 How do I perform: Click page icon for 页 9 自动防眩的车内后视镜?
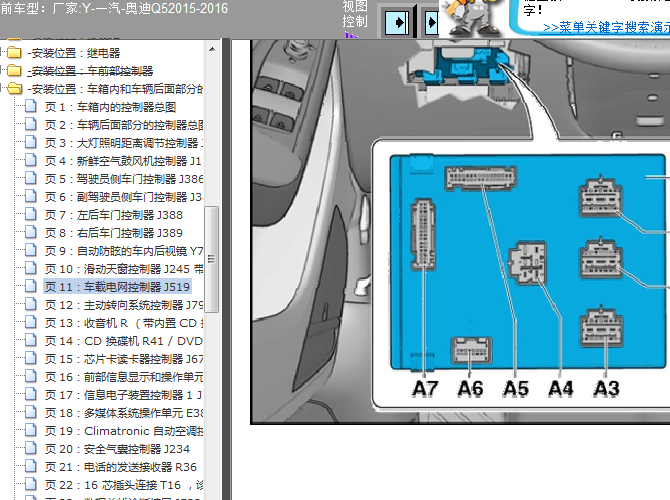[x=31, y=250]
